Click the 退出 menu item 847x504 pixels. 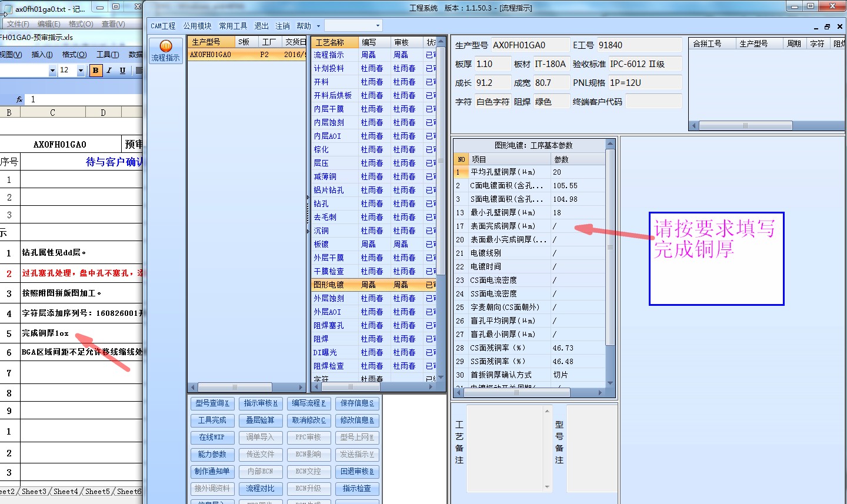(x=261, y=26)
